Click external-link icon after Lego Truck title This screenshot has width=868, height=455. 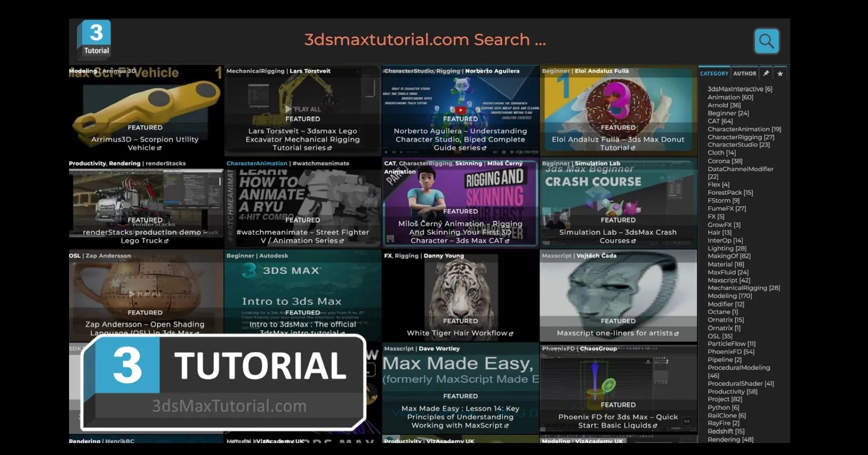[166, 241]
